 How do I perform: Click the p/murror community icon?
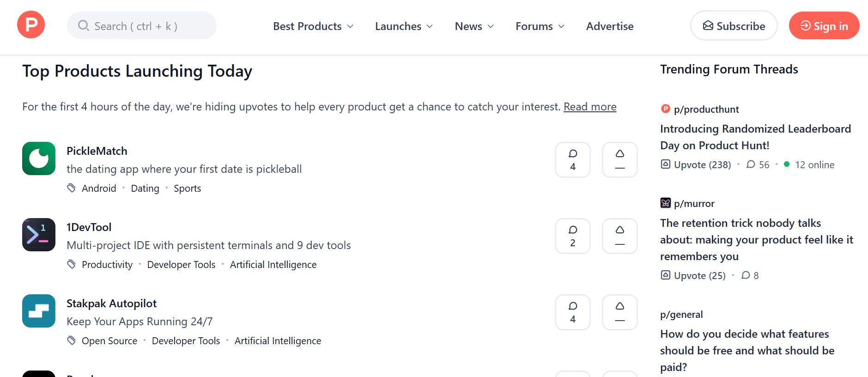tap(665, 202)
